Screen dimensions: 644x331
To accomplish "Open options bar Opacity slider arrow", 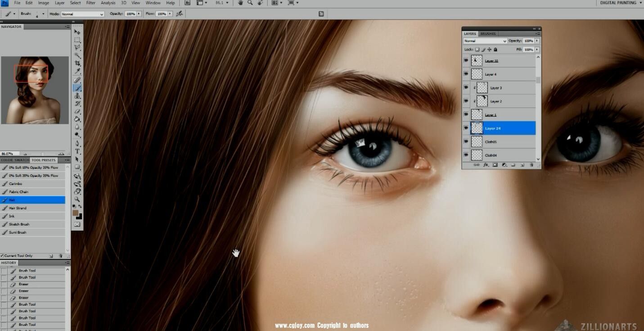I will (x=139, y=14).
